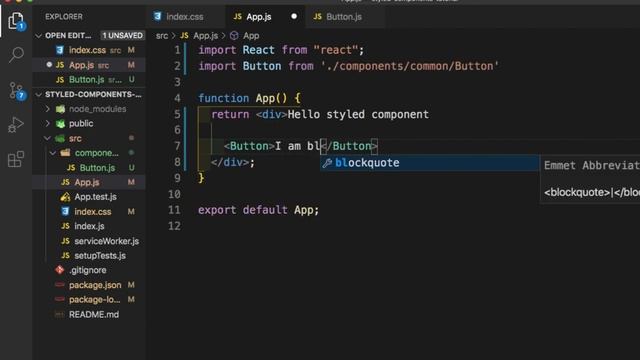Open Source Control view with 7 badge

tap(16, 90)
